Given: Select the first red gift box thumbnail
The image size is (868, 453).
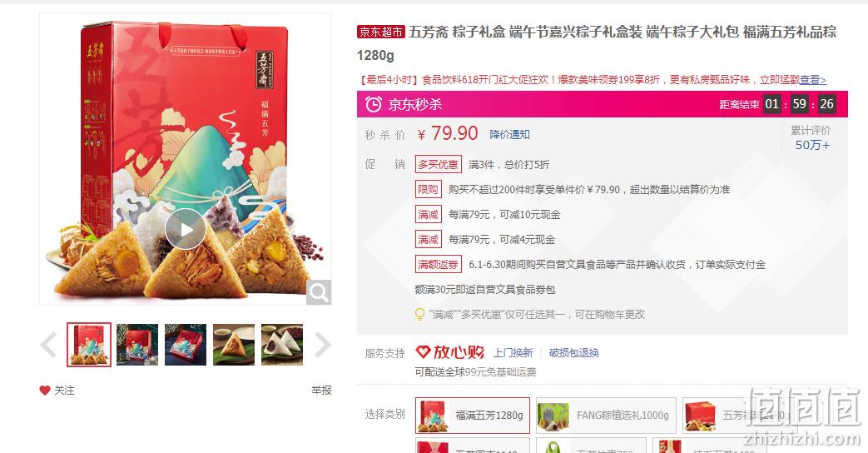Looking at the screenshot, I should [x=89, y=345].
